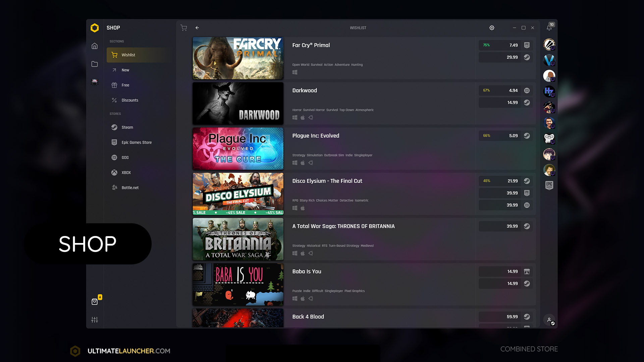Viewport: 644px width, 362px height.
Task: Click the Turn-Based Strategy tag
Action: click(x=344, y=246)
